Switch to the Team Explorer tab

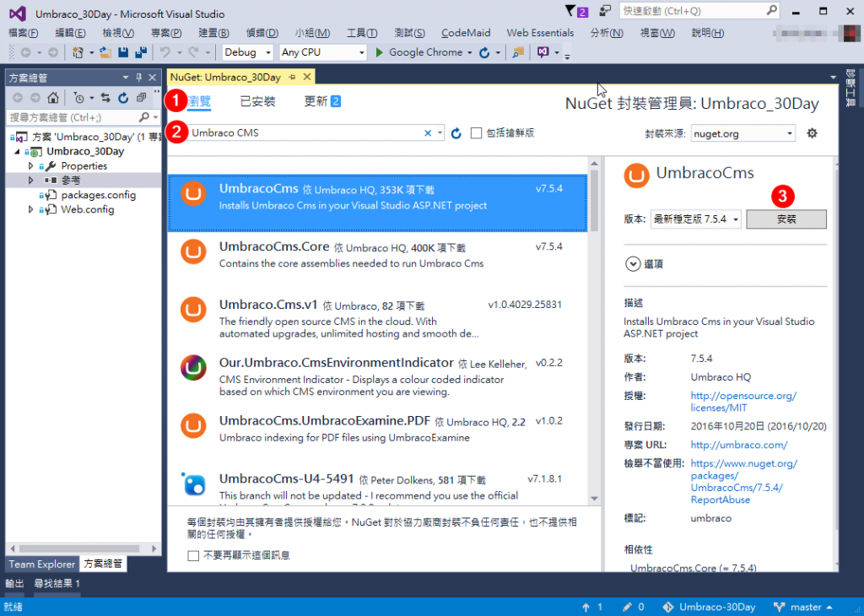(42, 565)
